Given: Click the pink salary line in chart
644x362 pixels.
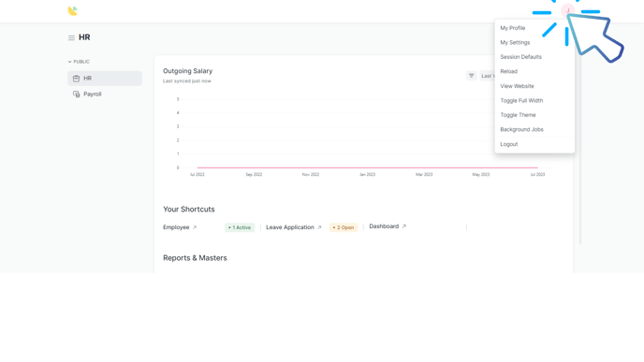Looking at the screenshot, I should [367, 167].
